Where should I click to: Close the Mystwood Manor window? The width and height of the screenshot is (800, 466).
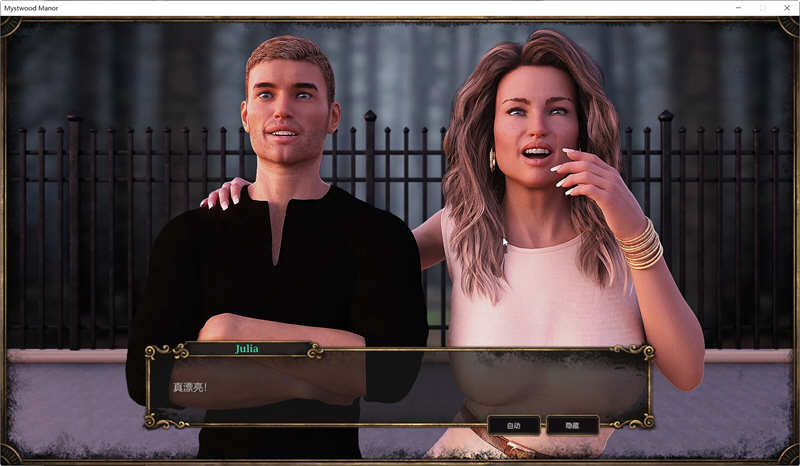click(x=788, y=7)
